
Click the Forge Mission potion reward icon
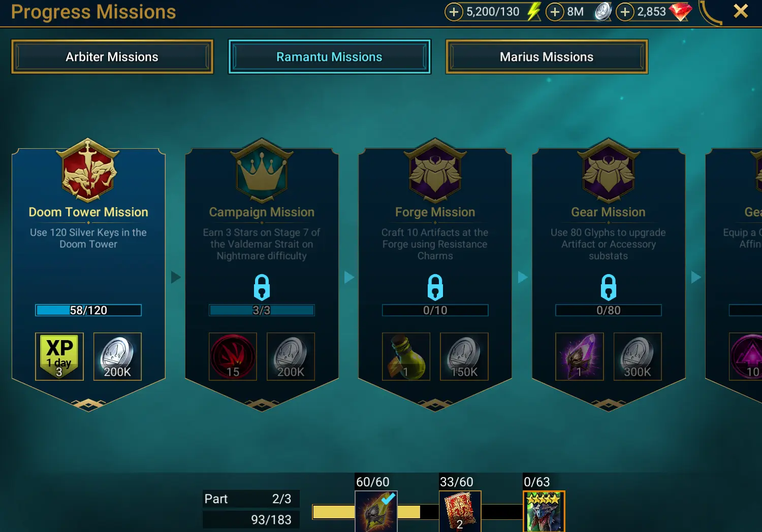point(406,356)
